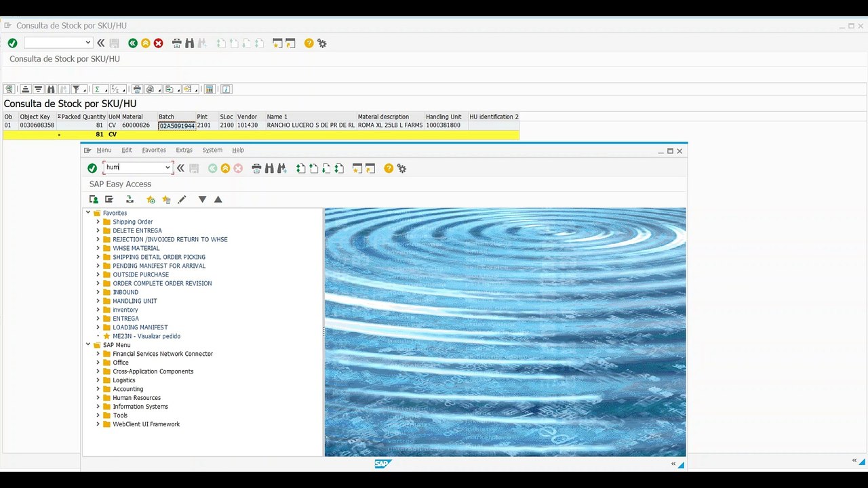Click the Batch cell 02A5091944
This screenshot has height=488, width=868.
[177, 125]
